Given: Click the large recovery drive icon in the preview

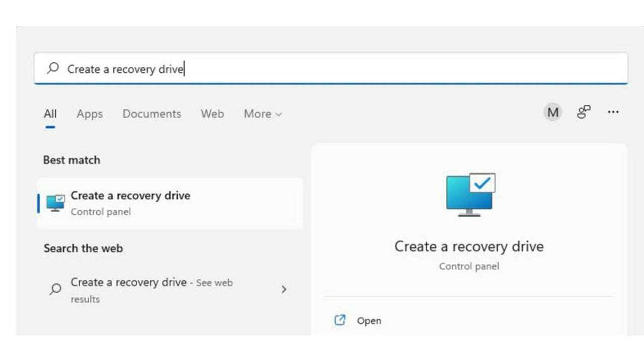Looking at the screenshot, I should [470, 195].
